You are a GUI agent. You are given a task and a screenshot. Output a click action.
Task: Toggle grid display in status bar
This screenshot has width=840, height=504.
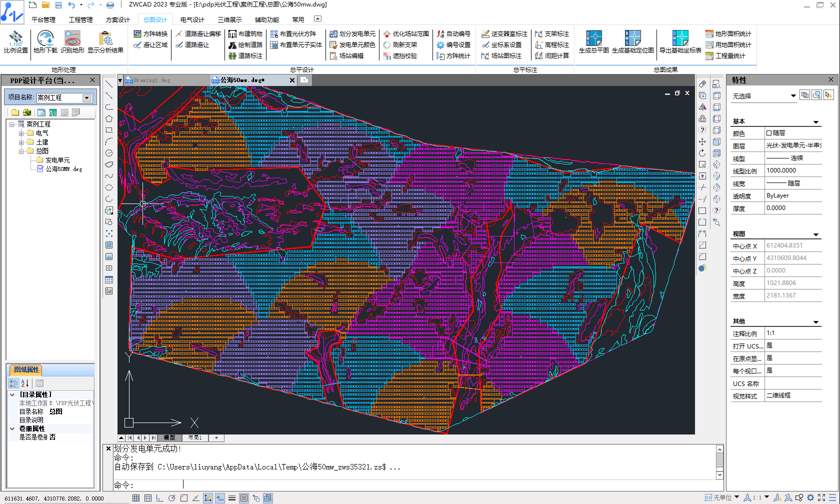click(x=148, y=498)
